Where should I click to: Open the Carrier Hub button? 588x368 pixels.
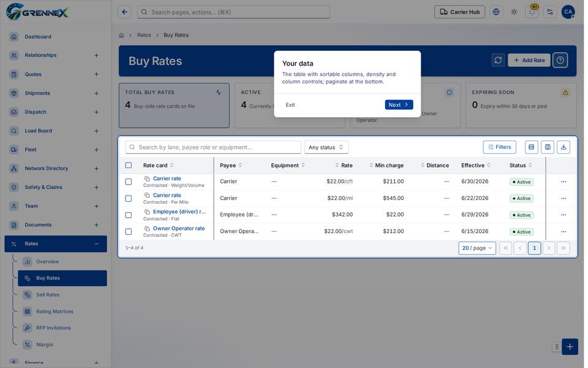[460, 12]
